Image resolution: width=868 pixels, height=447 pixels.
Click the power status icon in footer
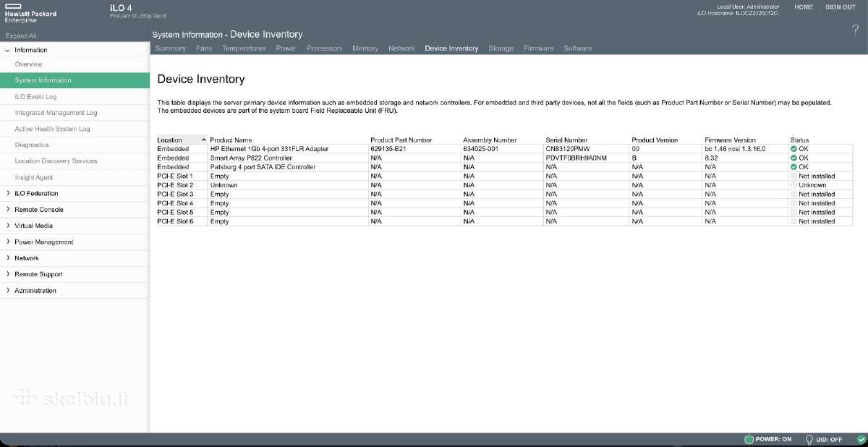[x=749, y=440]
